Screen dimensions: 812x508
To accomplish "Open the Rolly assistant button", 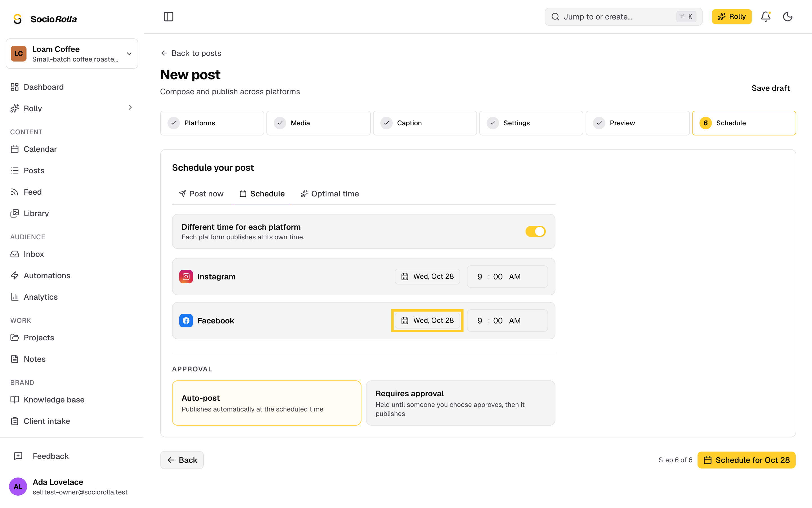I will (731, 16).
